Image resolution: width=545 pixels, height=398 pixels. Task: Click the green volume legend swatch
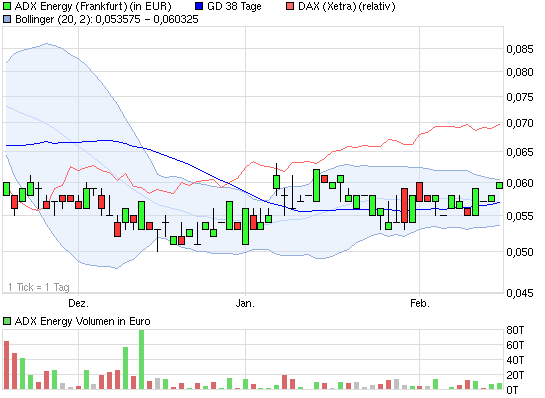pos(7,321)
